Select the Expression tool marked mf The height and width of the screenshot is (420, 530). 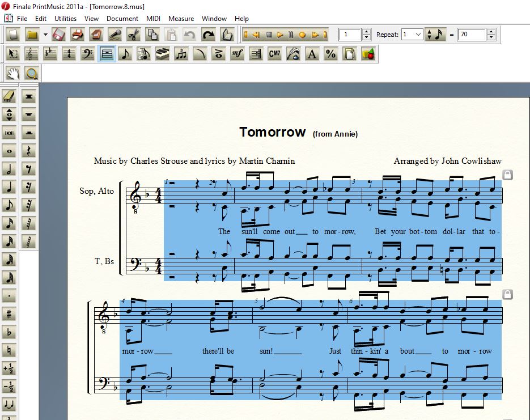tap(237, 54)
